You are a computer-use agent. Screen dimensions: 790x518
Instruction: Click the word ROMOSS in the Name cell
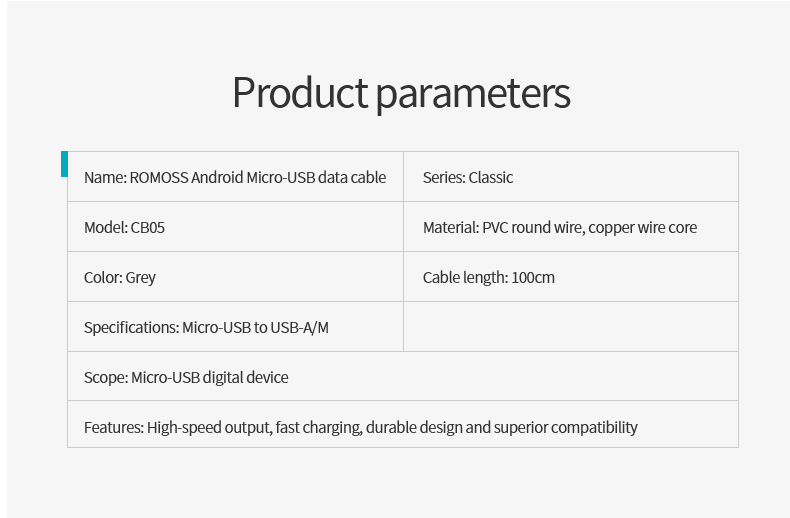[x=159, y=177]
